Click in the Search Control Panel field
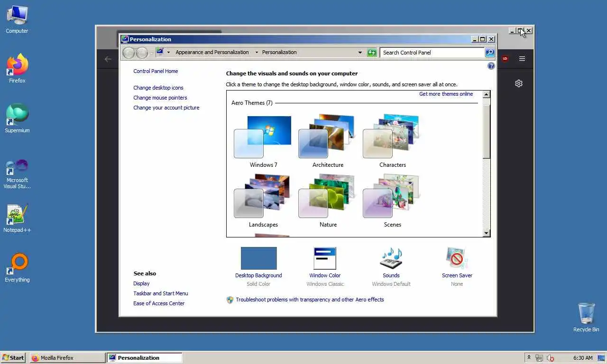The width and height of the screenshot is (607, 364). (432, 53)
